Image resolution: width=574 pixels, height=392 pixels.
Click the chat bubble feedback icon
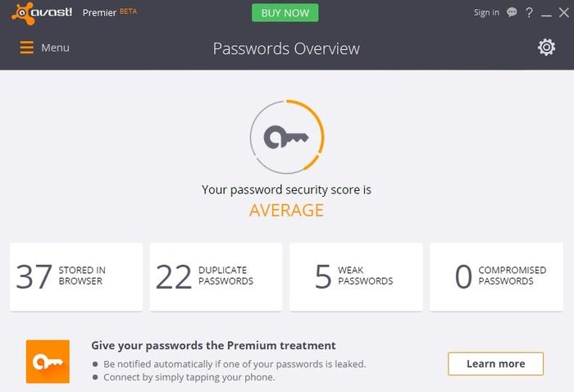[x=512, y=12]
